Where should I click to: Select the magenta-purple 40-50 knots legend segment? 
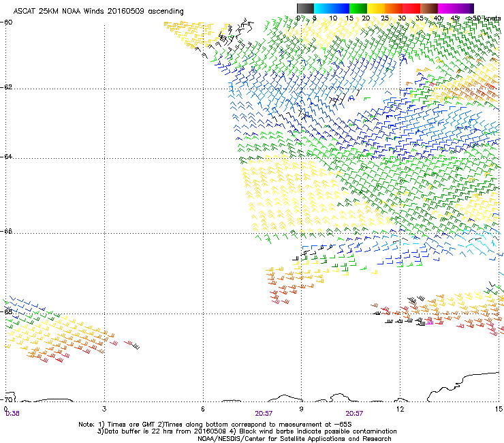point(456,8)
